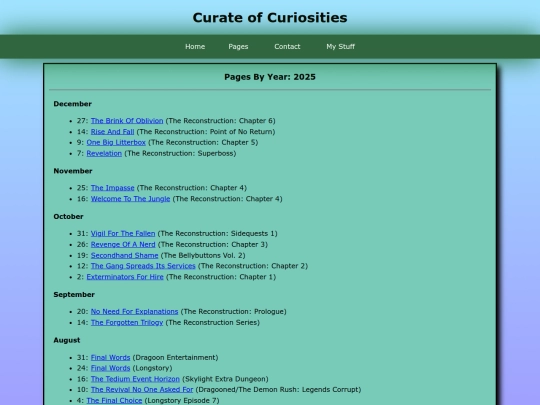Click the text "(The Bellybuttons Vol. 2)"
This screenshot has height=405, width=540.
pos(203,255)
